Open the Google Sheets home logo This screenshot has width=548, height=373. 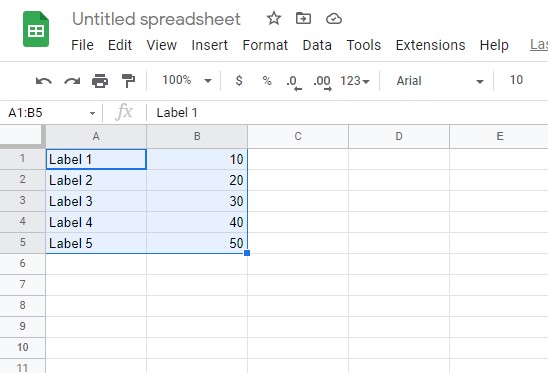36,29
